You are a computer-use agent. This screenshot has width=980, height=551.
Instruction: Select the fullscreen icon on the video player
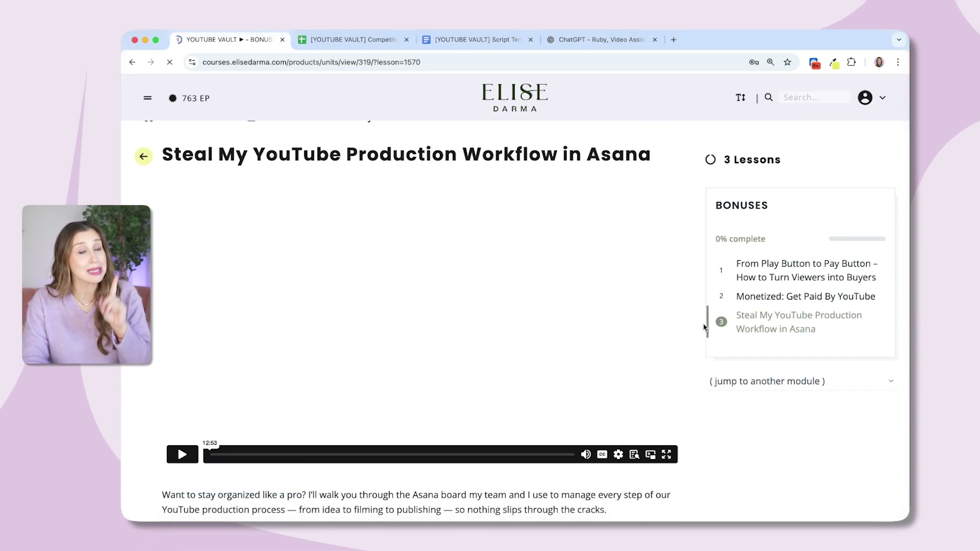pos(667,454)
